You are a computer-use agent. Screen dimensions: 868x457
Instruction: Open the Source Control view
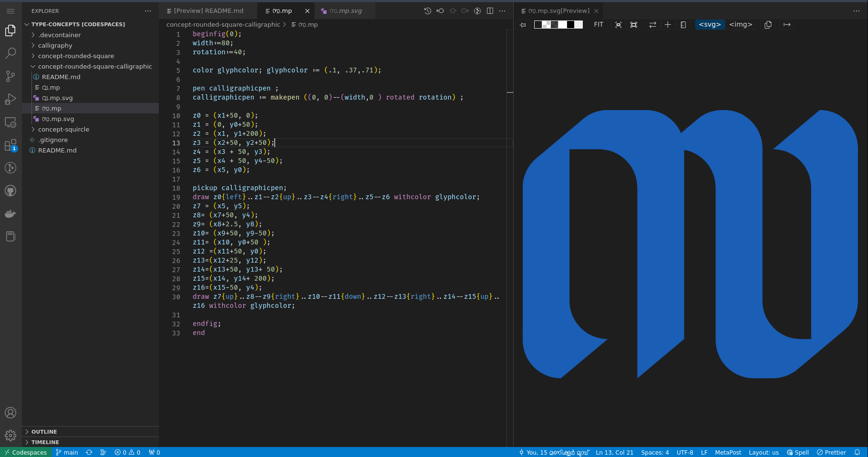10,76
